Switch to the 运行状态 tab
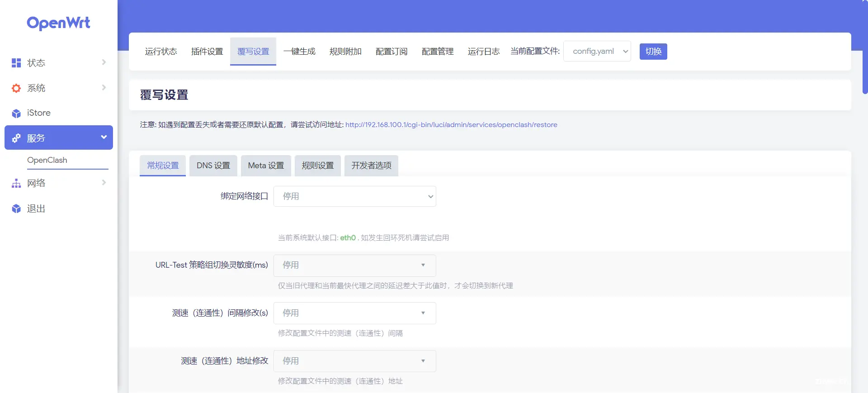The height and width of the screenshot is (393, 868). [161, 52]
